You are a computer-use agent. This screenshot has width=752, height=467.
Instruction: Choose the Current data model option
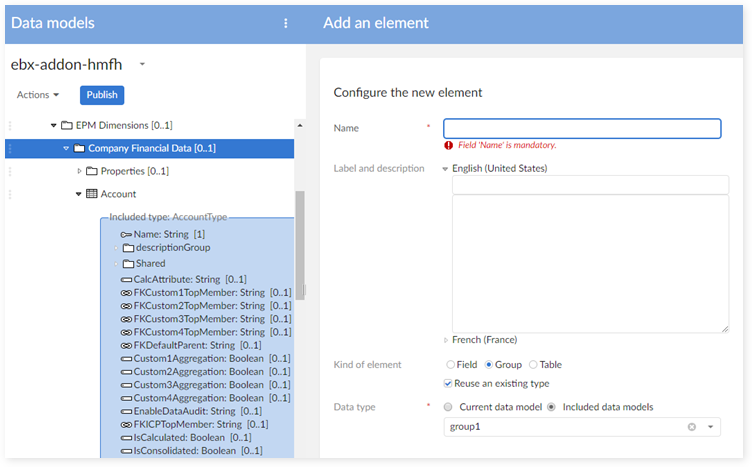tap(448, 407)
